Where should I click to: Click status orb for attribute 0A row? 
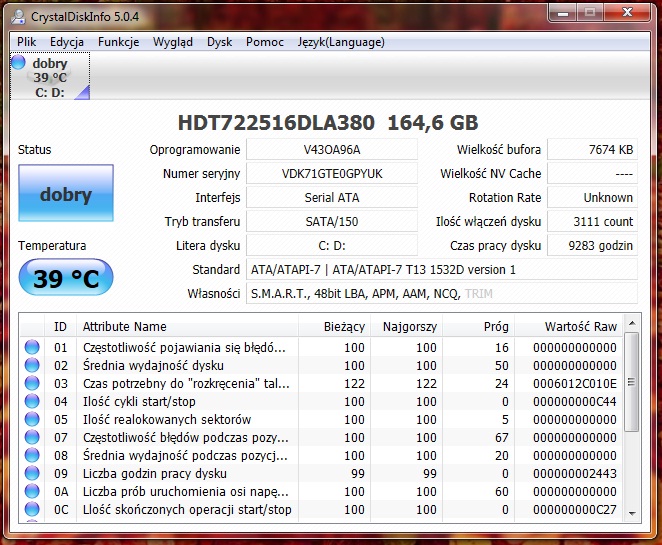pos(32,491)
